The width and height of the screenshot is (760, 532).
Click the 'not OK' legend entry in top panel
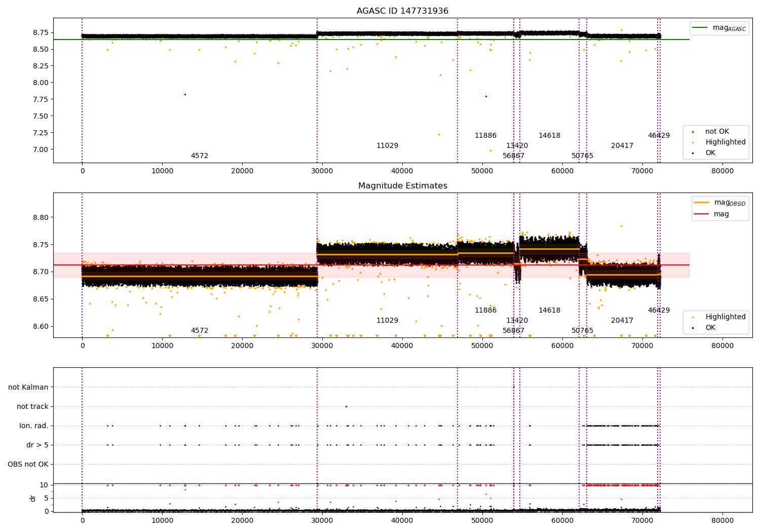(x=717, y=132)
